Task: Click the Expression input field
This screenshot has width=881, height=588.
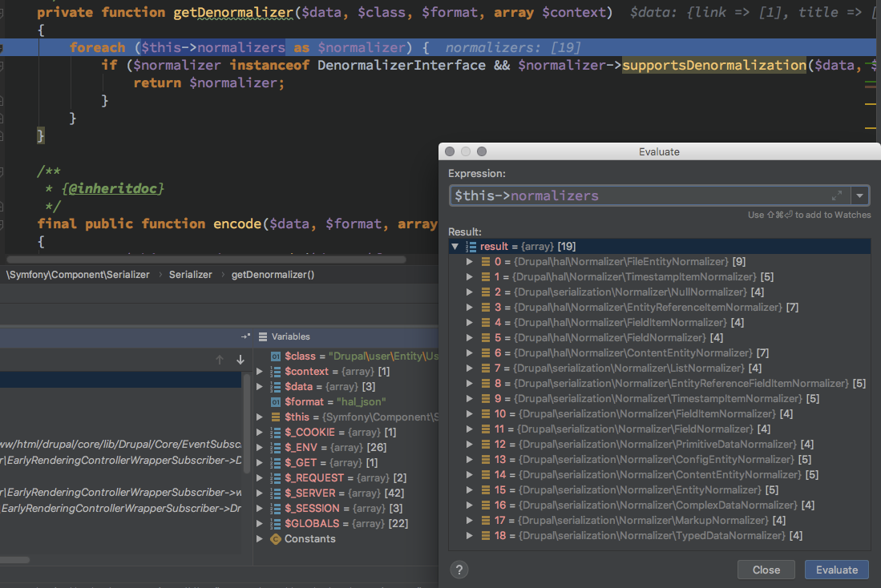Action: [x=641, y=195]
